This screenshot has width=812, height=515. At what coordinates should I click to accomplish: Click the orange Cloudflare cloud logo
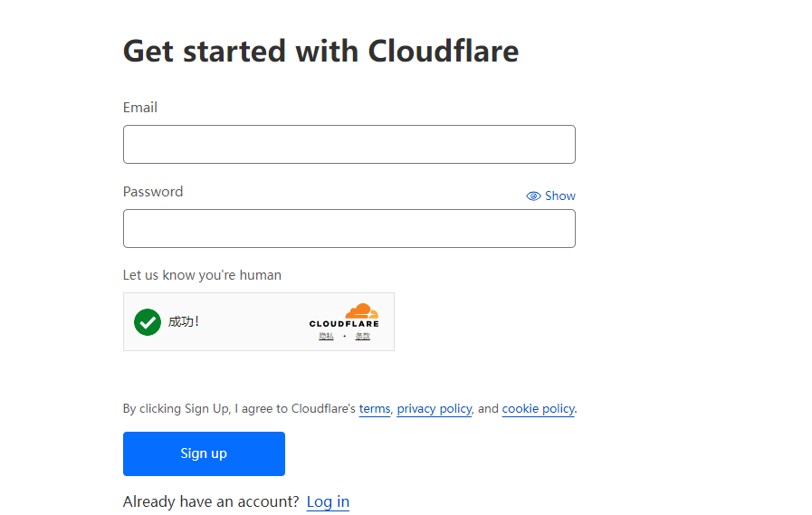[362, 311]
